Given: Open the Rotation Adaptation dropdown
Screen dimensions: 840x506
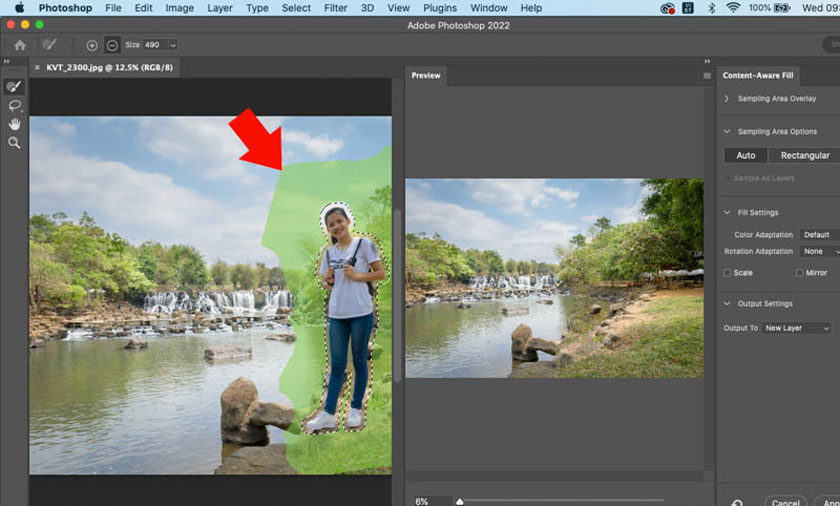Looking at the screenshot, I should 820,251.
